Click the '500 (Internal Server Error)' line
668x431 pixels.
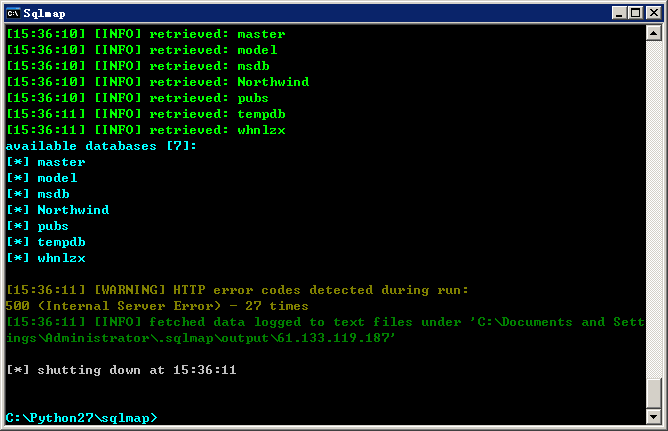tap(157, 306)
